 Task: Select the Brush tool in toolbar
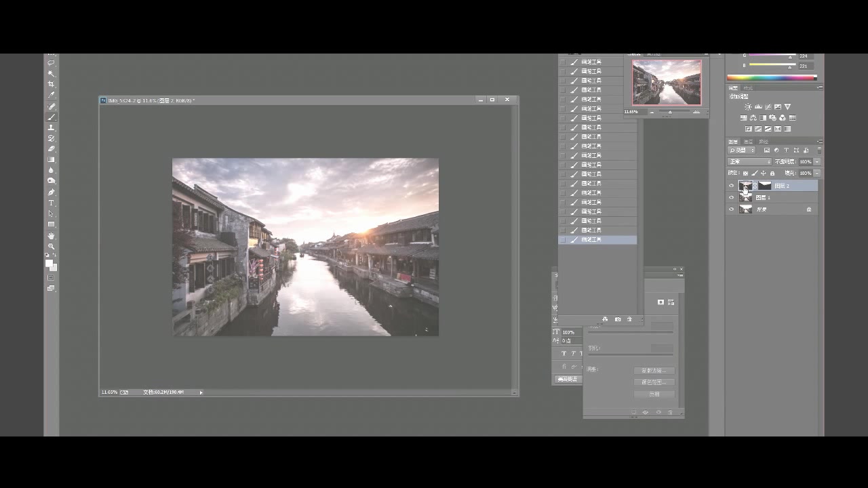[51, 117]
